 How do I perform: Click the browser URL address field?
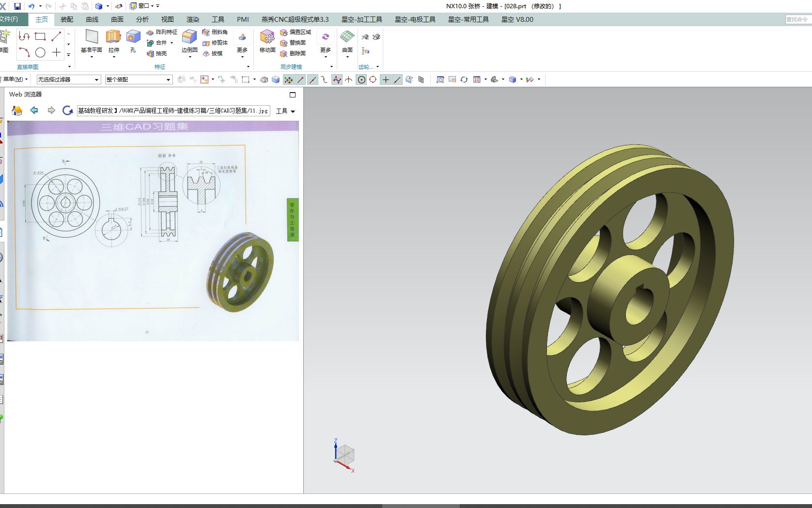(x=173, y=111)
